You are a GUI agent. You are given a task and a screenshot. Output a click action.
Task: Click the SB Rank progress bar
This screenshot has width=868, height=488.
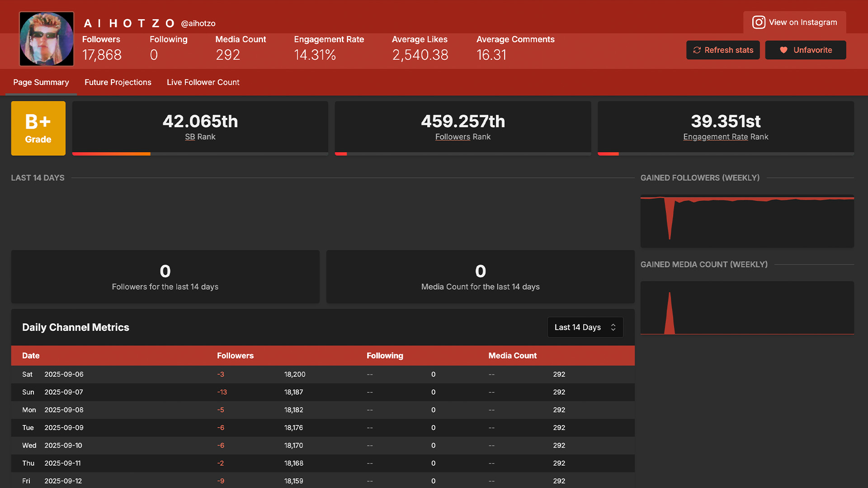pyautogui.click(x=200, y=154)
